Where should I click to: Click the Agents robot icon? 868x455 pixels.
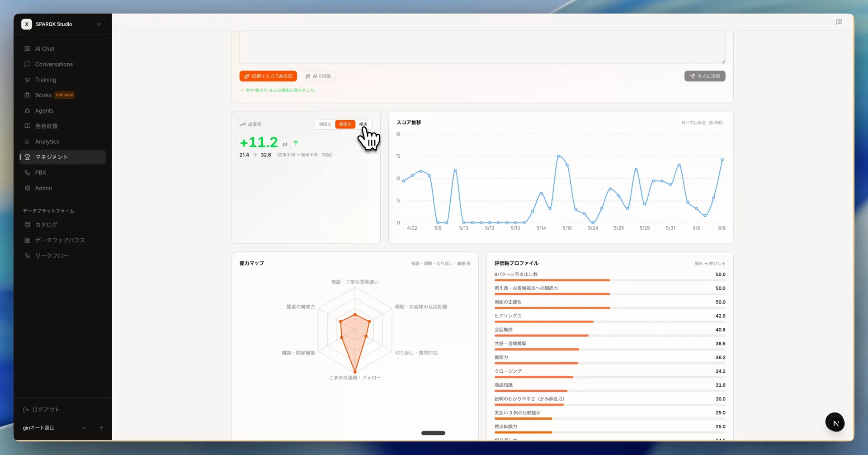pos(28,111)
